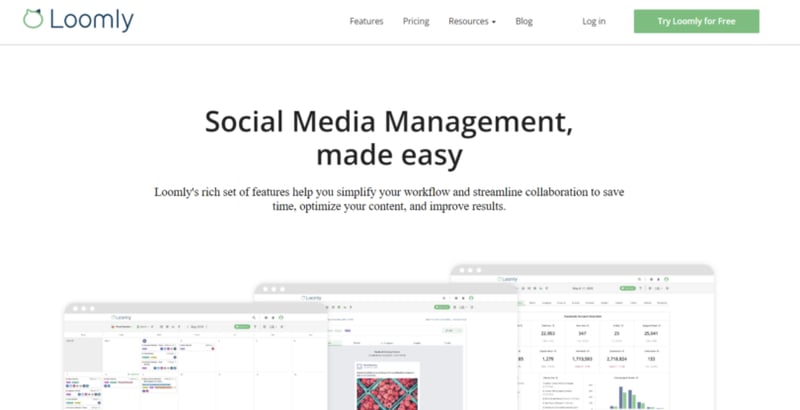Click the paragraph beginning "Loomly's rich set of features"
Screen dimensions: 800x410
click(x=389, y=199)
